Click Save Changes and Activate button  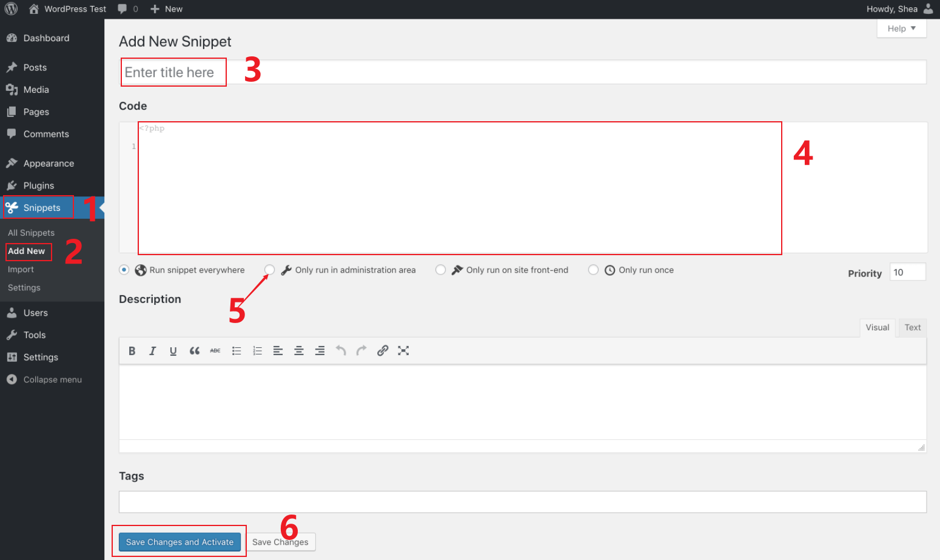click(x=180, y=542)
